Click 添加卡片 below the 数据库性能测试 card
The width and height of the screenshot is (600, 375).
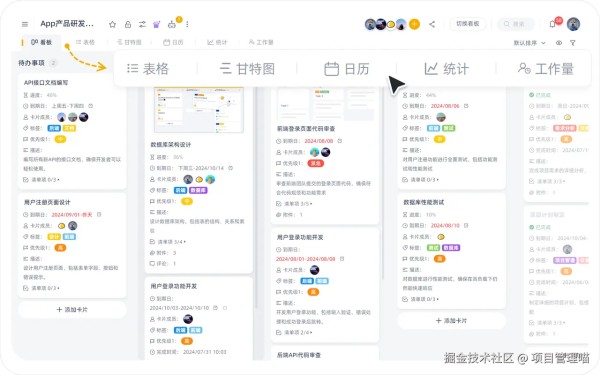pos(451,321)
